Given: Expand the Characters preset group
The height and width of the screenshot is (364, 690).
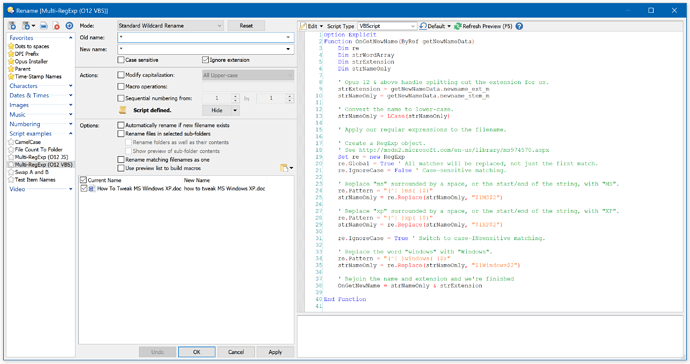Looking at the screenshot, I should tap(70, 86).
